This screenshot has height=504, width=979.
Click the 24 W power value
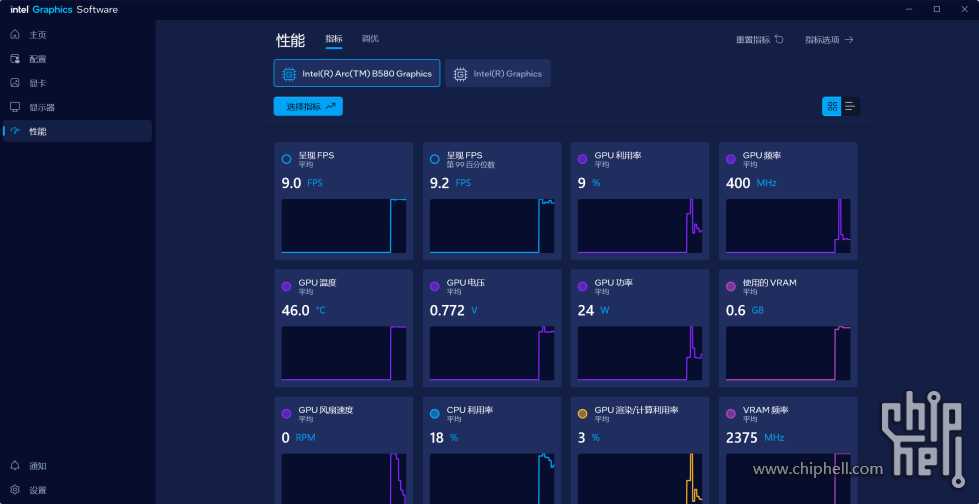pos(593,310)
